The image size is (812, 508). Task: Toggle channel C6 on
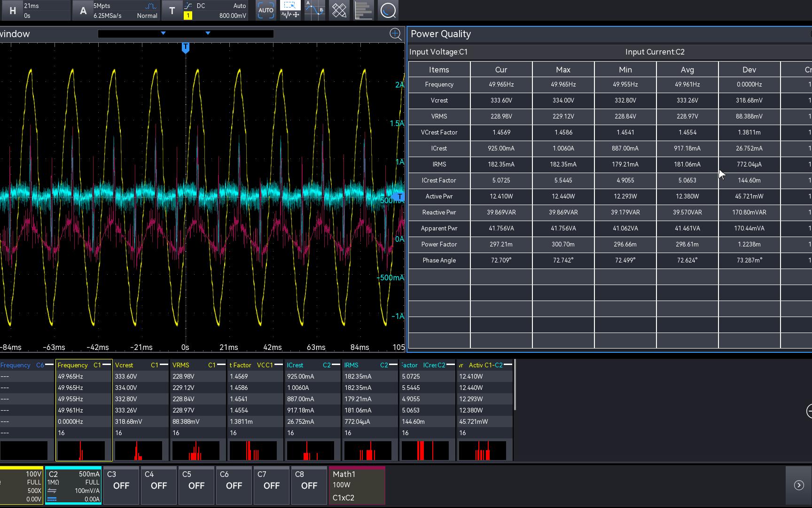point(234,485)
